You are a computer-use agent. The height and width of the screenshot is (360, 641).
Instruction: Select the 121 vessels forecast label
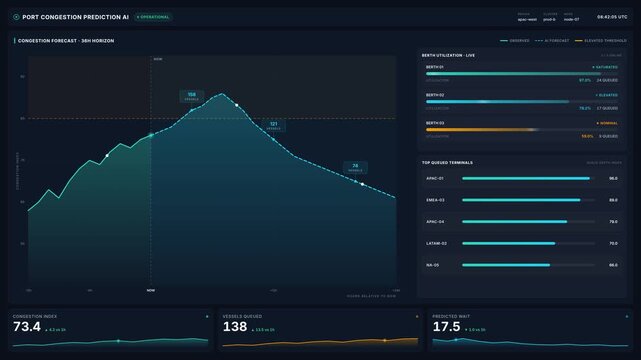tap(273, 125)
